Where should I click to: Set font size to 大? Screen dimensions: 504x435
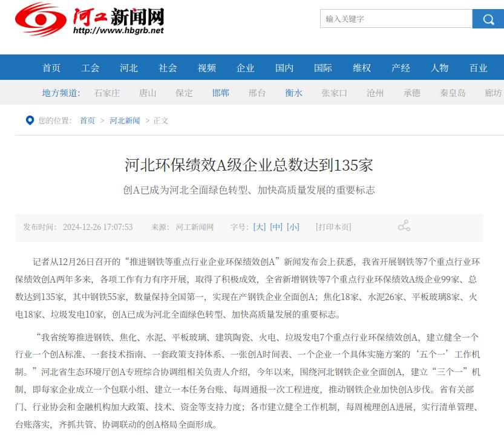pos(260,227)
